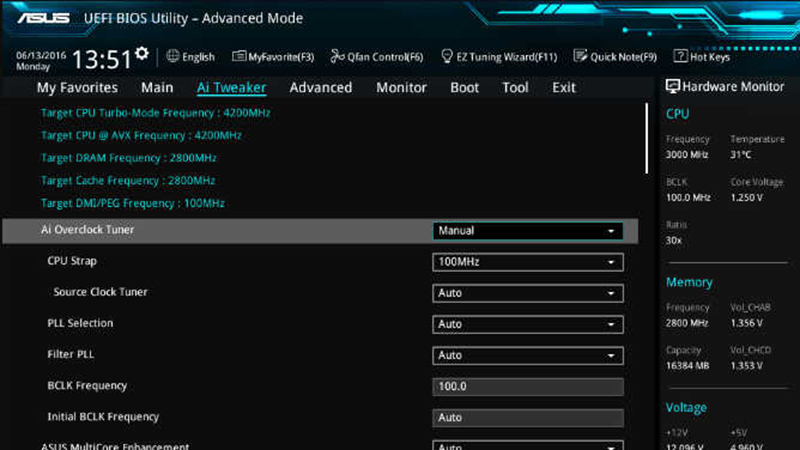Open Ai Overclock Tuner dropdown
The width and height of the screenshot is (800, 450).
pos(528,231)
